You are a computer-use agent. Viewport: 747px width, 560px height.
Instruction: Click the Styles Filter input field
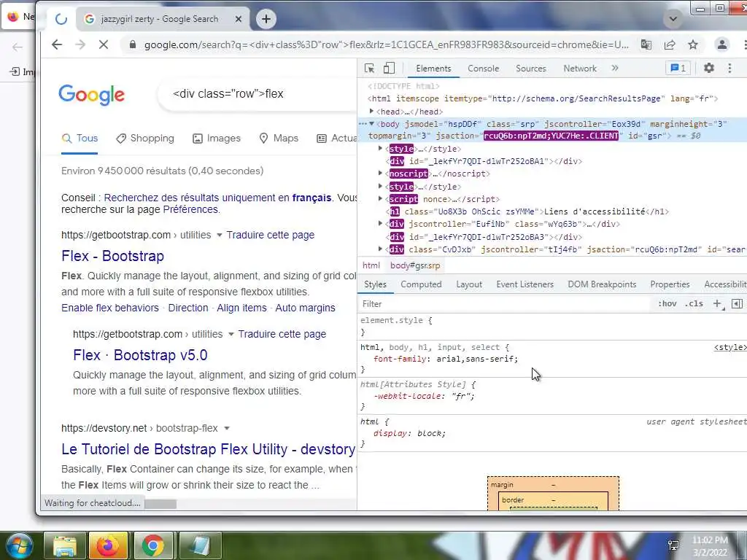(x=505, y=304)
